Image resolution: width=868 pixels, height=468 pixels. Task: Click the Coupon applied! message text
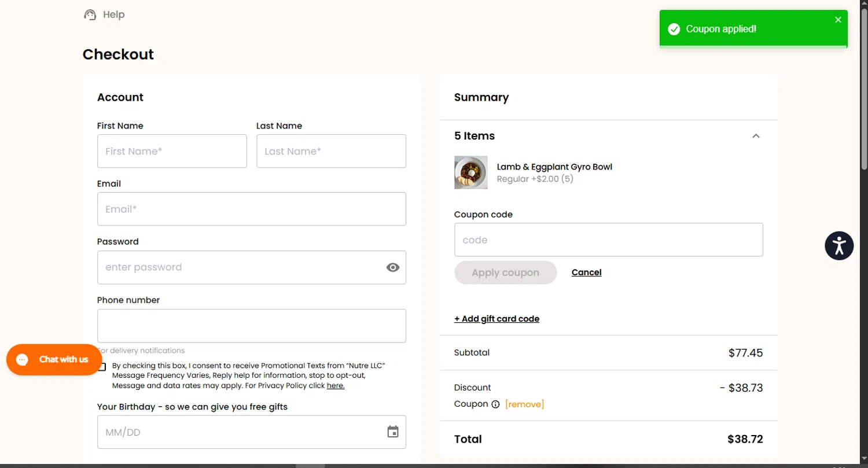coord(721,29)
